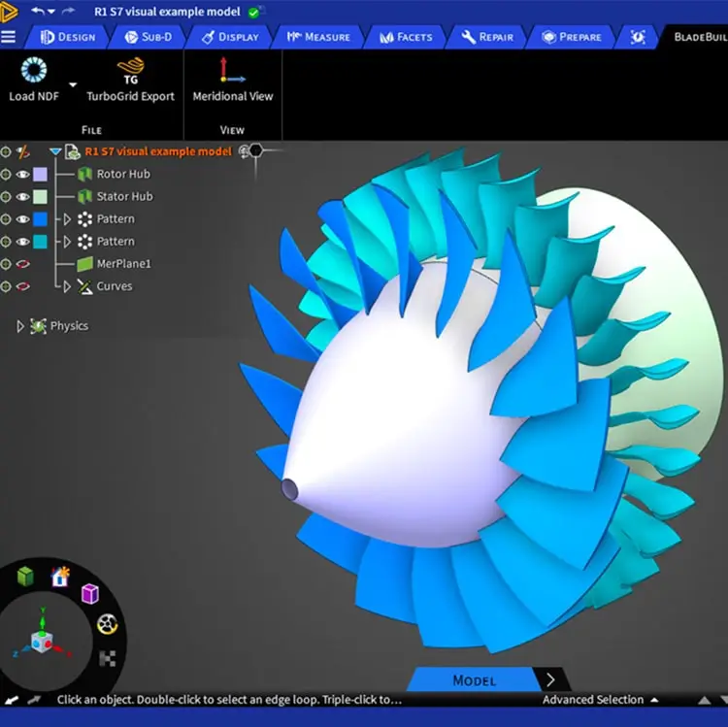Expand the Physics tree node
Viewport: 728px width, 727px height.
[20, 327]
